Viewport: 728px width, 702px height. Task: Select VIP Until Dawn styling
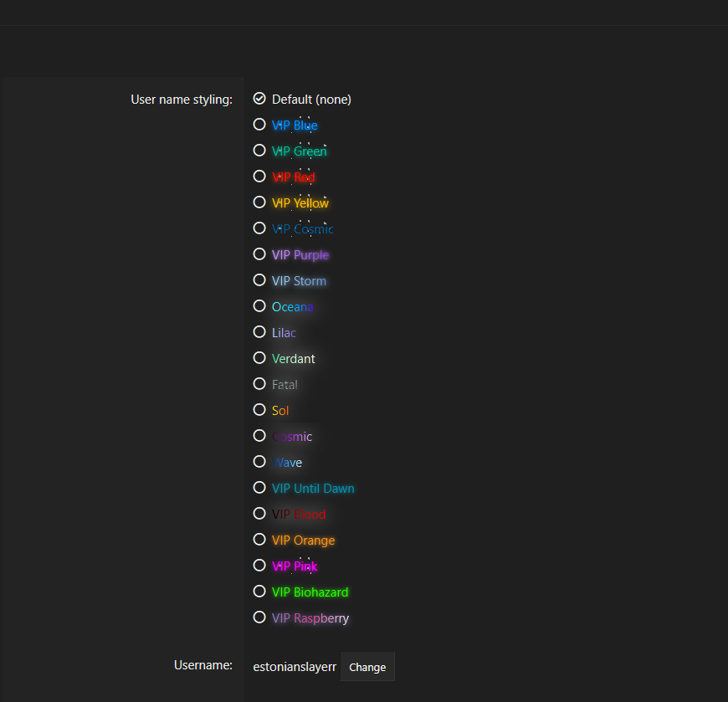[259, 488]
